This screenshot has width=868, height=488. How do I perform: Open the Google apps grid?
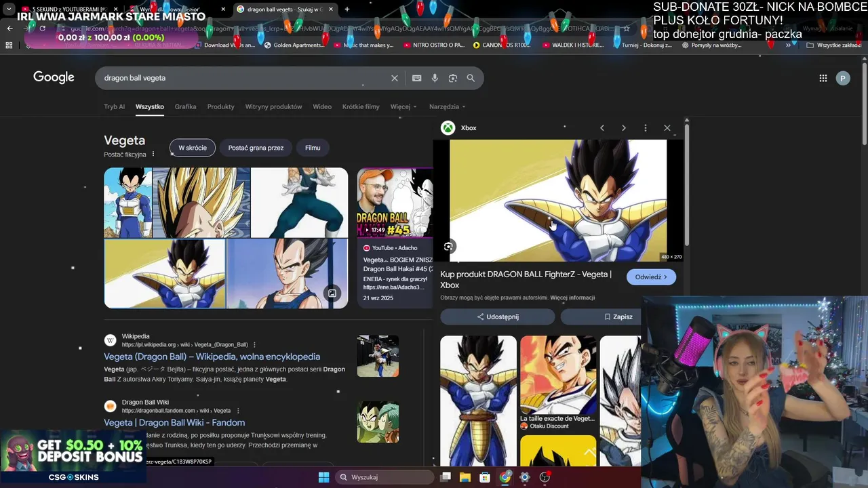click(823, 78)
